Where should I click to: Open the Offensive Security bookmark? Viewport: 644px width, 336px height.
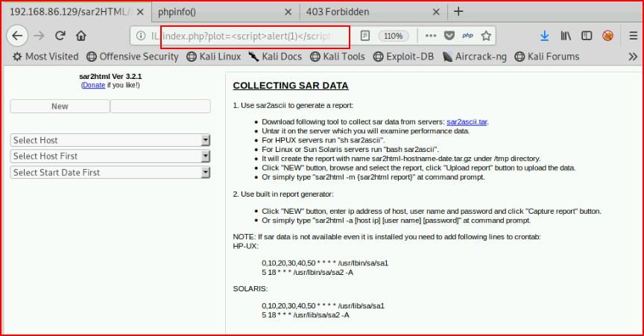point(133,57)
